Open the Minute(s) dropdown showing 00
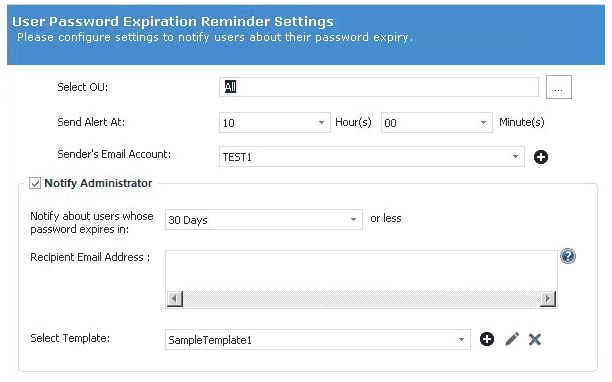The width and height of the screenshot is (612, 382). (436, 123)
